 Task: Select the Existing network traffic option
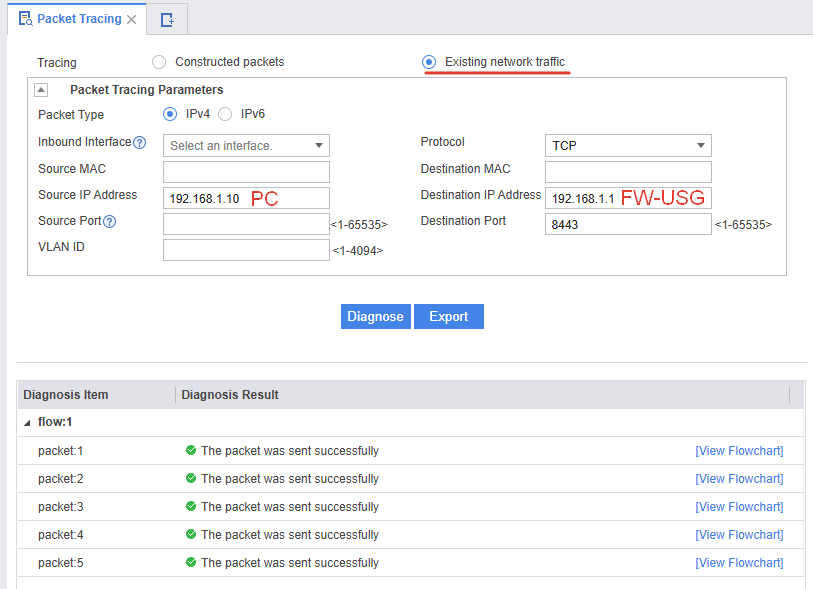(429, 62)
